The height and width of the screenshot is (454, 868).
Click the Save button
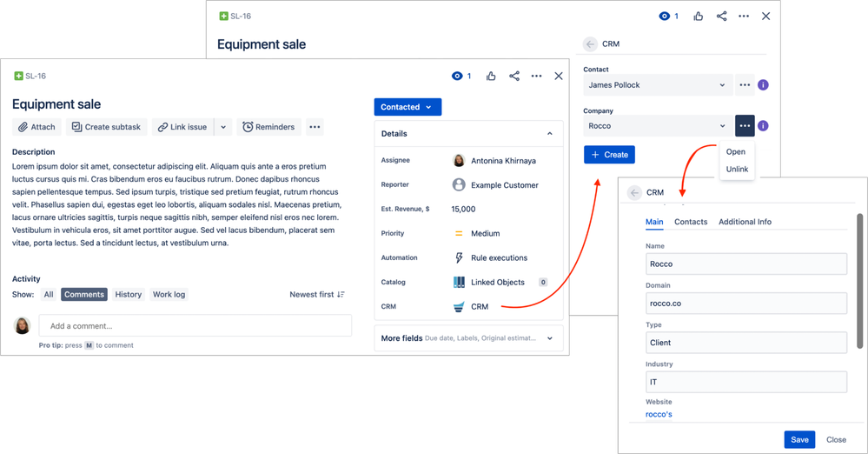pyautogui.click(x=799, y=439)
